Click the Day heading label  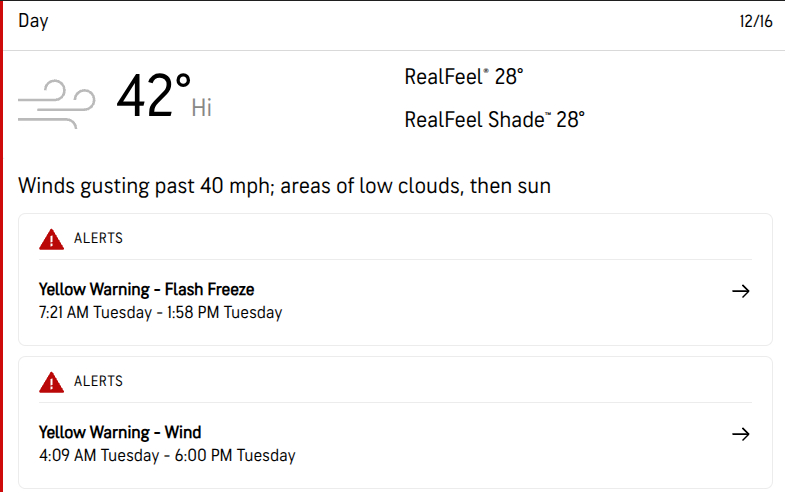pyautogui.click(x=33, y=22)
